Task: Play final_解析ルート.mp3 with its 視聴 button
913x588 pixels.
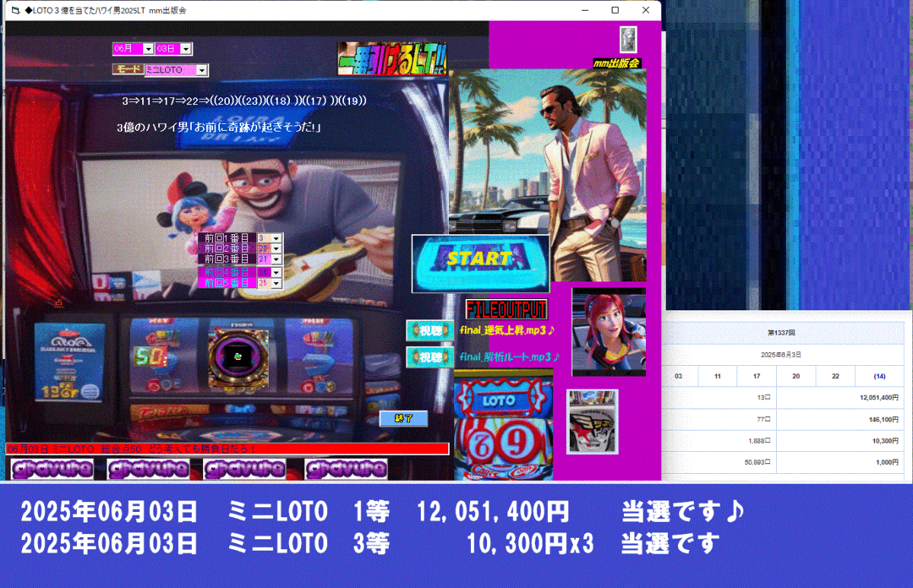Action: point(430,357)
